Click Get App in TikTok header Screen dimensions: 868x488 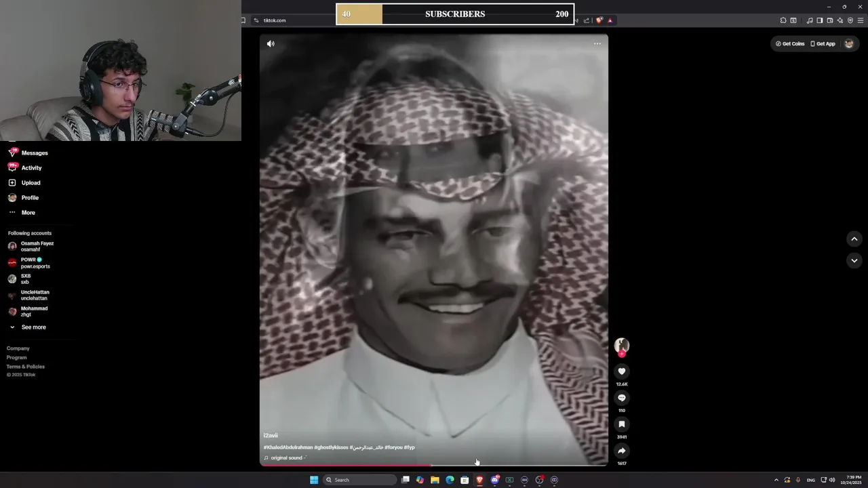coord(823,43)
